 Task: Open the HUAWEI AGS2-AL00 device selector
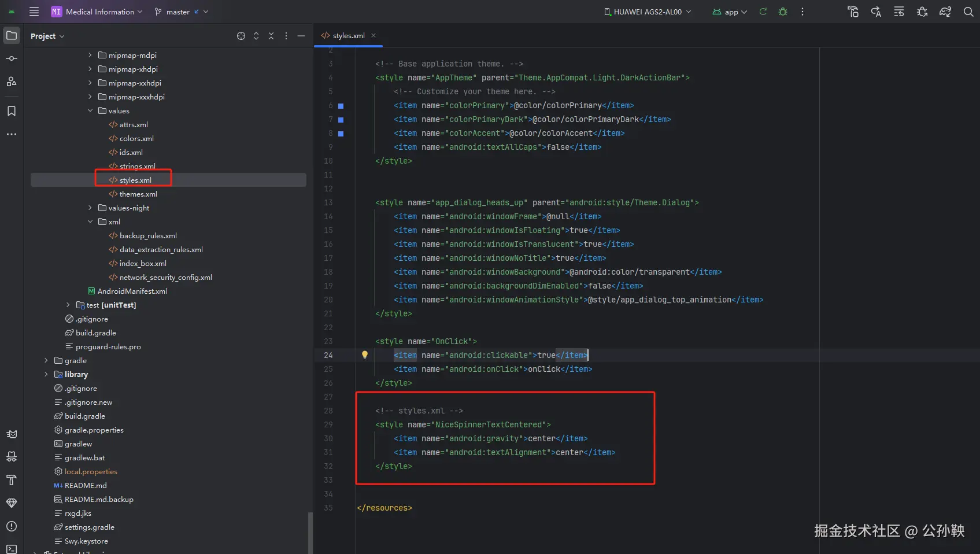648,12
